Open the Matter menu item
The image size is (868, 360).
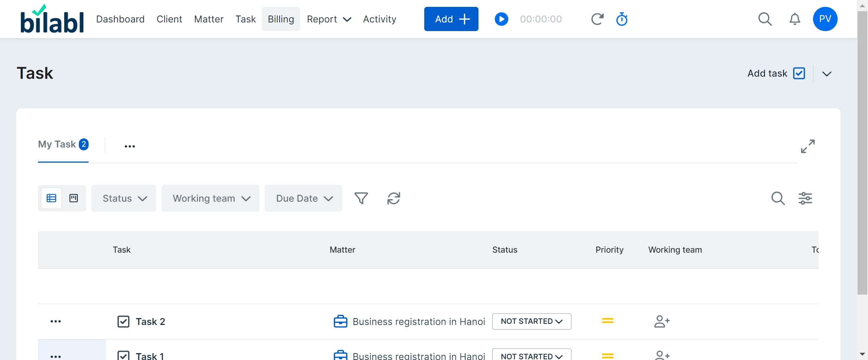209,19
